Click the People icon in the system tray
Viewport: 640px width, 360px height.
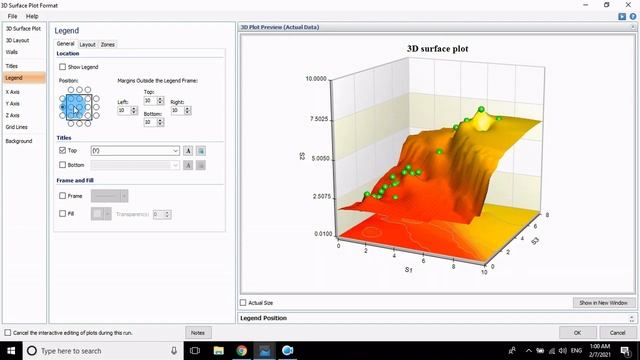click(x=512, y=351)
